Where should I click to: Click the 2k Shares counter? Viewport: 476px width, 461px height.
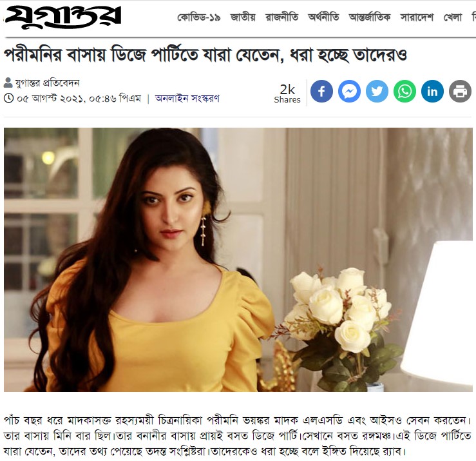(287, 93)
